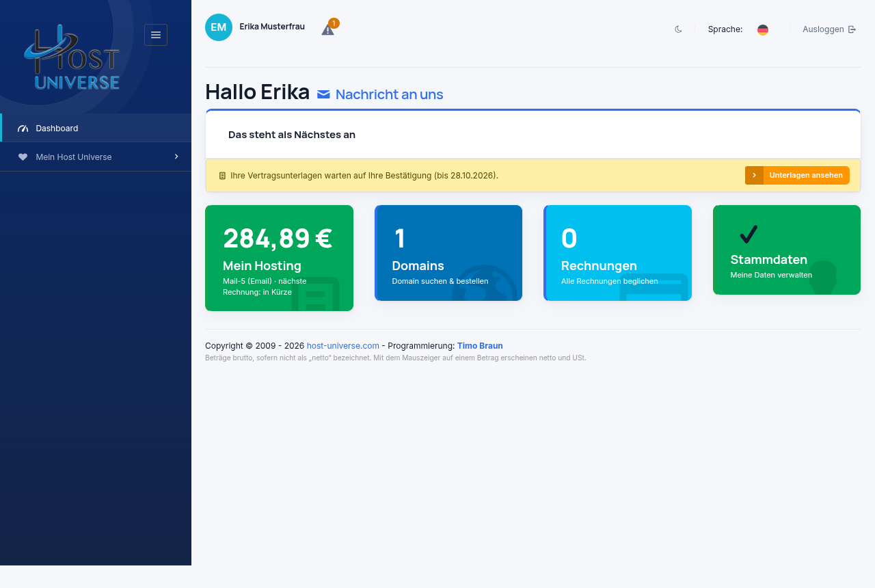The image size is (875, 588).
Task: Open the Domains blue card
Action: [448, 253]
